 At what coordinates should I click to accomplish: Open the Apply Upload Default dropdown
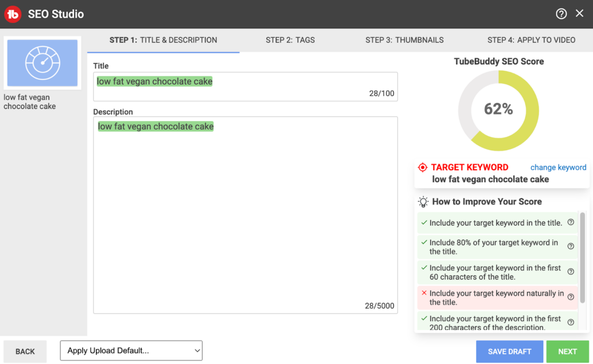pyautogui.click(x=131, y=350)
